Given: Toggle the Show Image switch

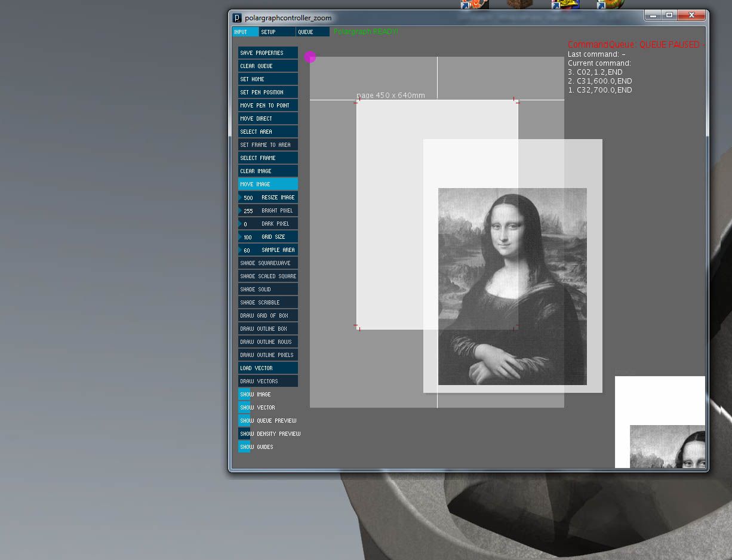Looking at the screenshot, I should coord(244,394).
